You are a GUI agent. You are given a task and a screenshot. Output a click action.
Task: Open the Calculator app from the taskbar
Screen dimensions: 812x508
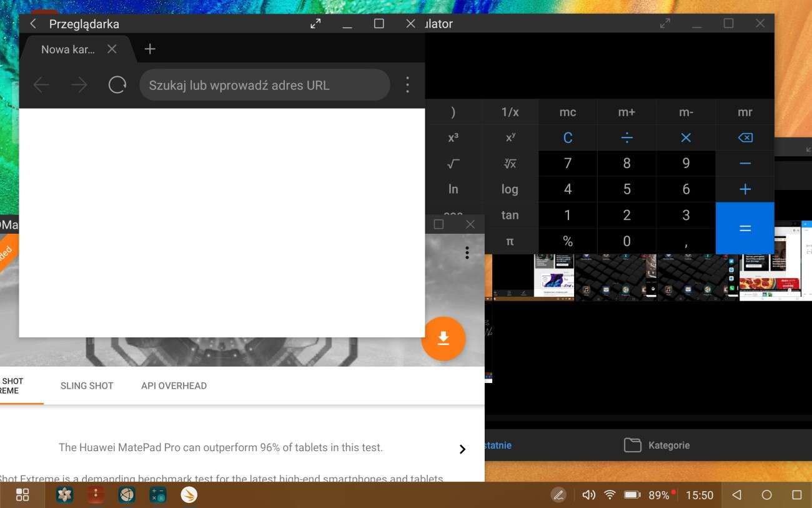tap(158, 494)
